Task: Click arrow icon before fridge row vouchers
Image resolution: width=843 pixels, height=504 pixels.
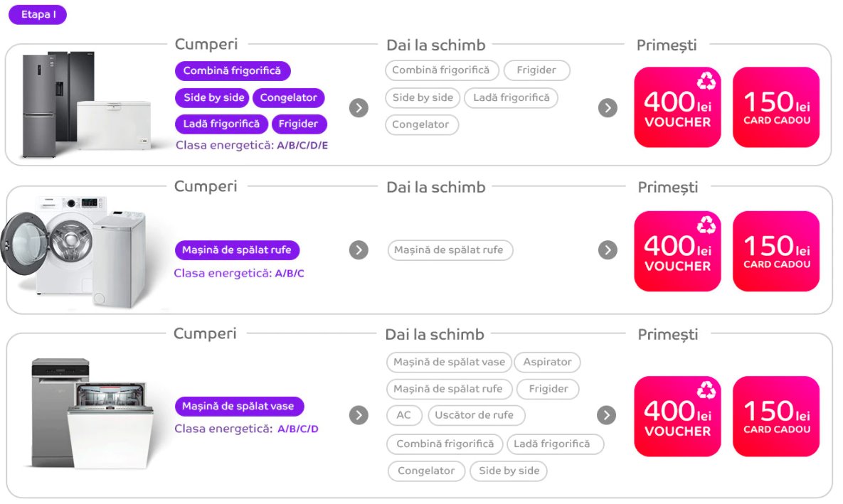Action: [x=608, y=108]
